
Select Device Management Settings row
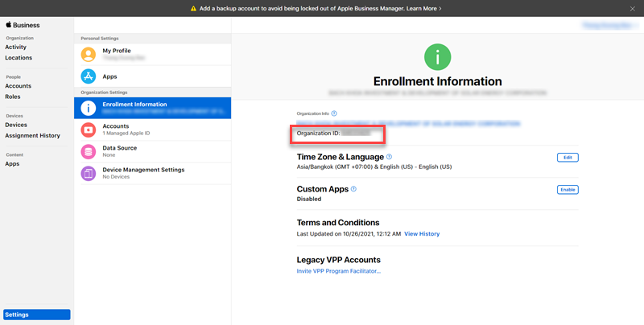[x=152, y=173]
